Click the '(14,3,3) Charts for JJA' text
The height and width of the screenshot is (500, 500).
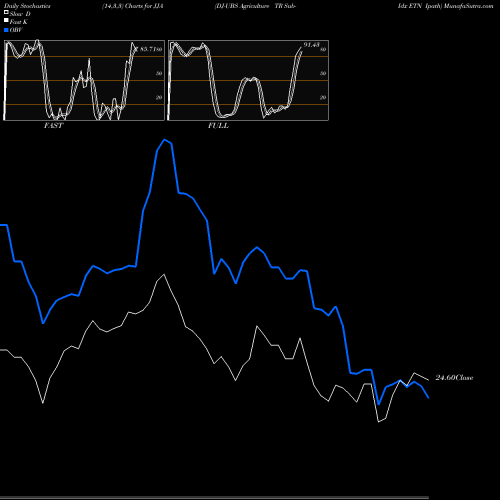click(133, 6)
